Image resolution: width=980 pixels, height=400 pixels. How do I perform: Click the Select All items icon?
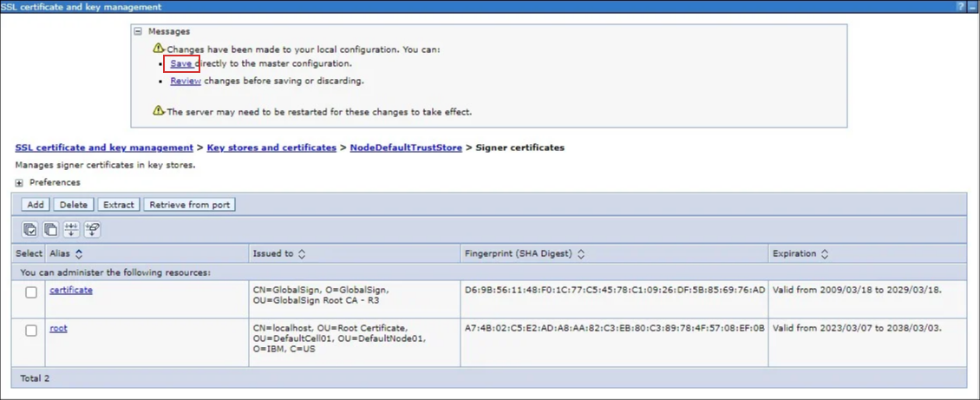[x=30, y=229]
